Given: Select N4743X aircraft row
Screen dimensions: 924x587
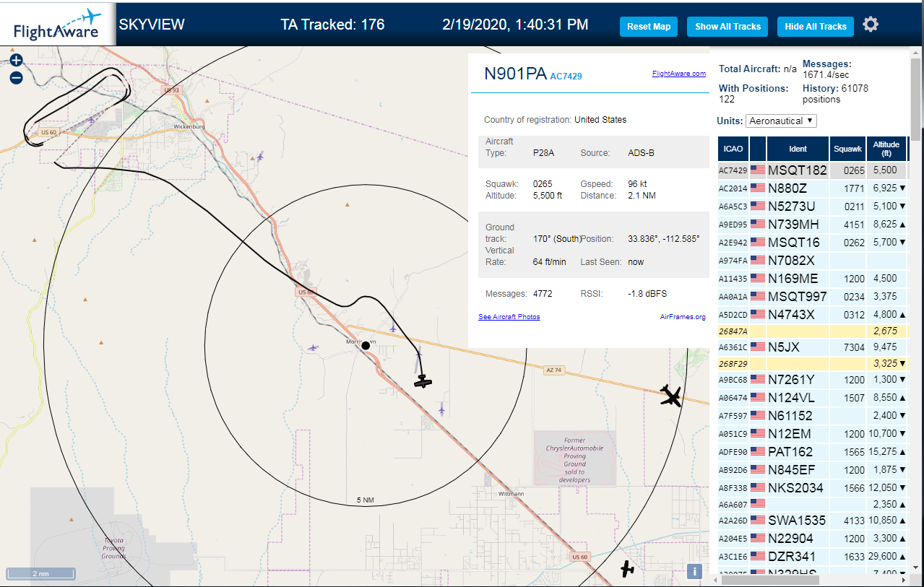Looking at the screenshot, I should tap(813, 315).
